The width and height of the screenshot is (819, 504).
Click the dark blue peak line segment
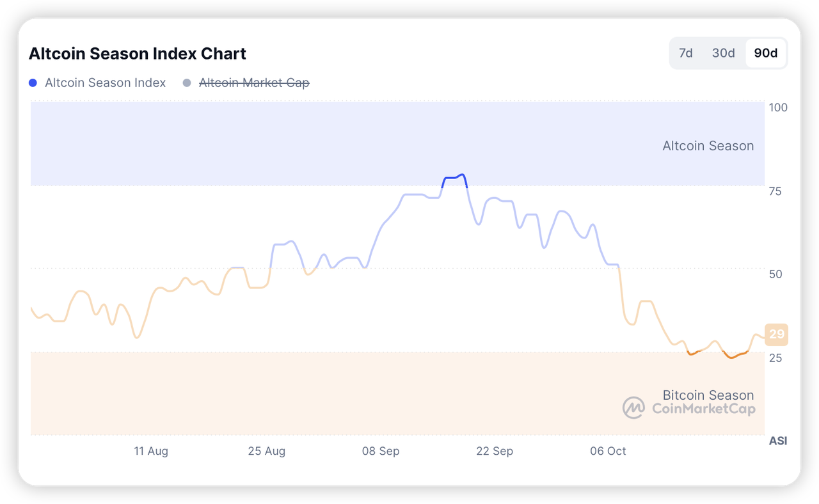454,177
